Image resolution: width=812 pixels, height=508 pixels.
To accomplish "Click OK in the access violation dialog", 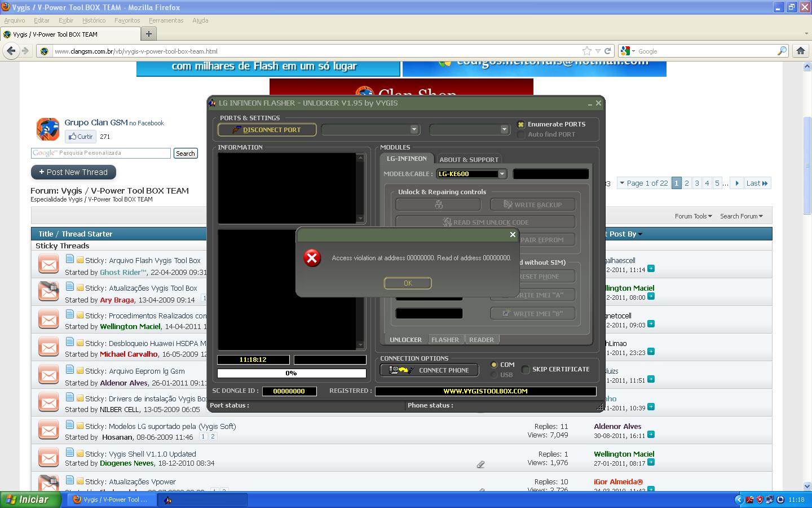I will (408, 283).
